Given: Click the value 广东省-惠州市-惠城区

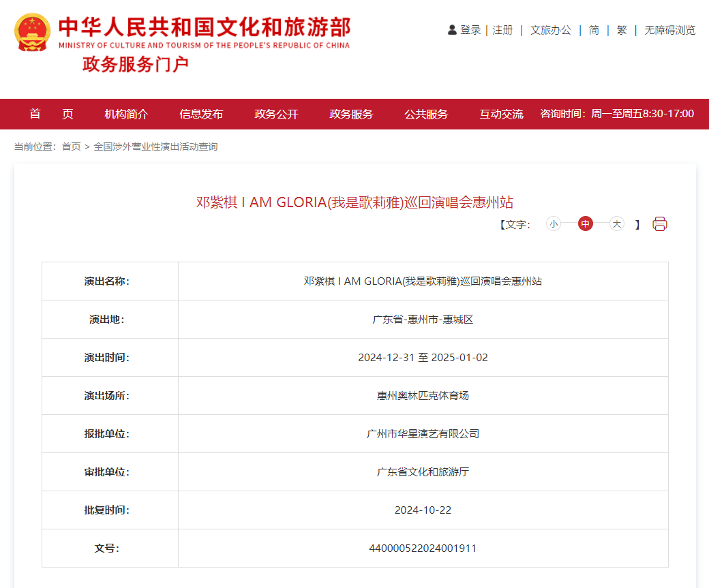Looking at the screenshot, I should (x=423, y=320).
